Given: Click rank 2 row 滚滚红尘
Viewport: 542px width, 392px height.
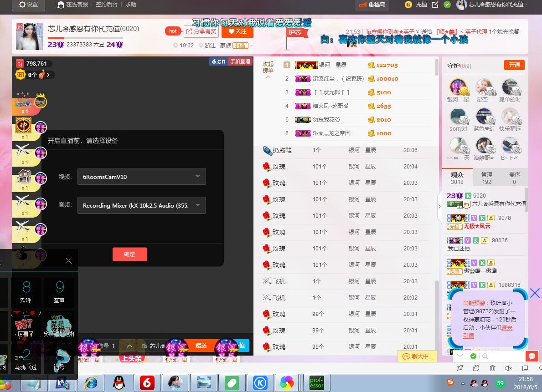Looking at the screenshot, I should coord(356,79).
